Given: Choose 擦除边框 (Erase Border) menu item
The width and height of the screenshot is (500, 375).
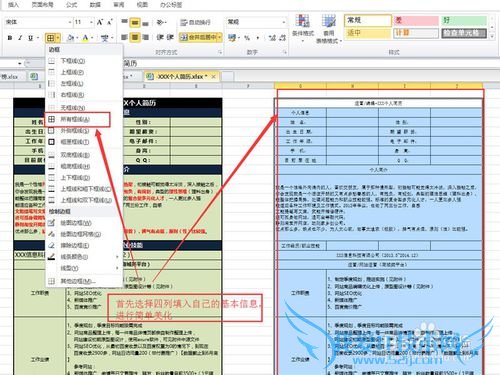Looking at the screenshot, I should click(x=84, y=246).
